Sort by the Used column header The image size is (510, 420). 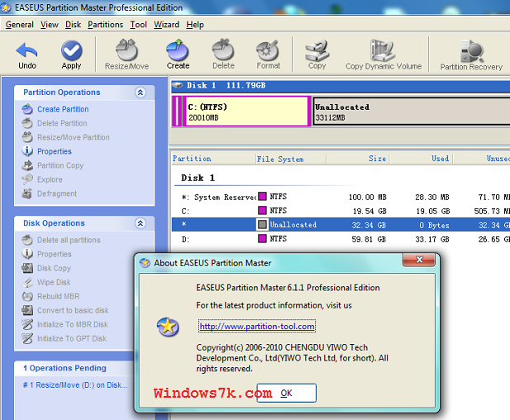422,159
